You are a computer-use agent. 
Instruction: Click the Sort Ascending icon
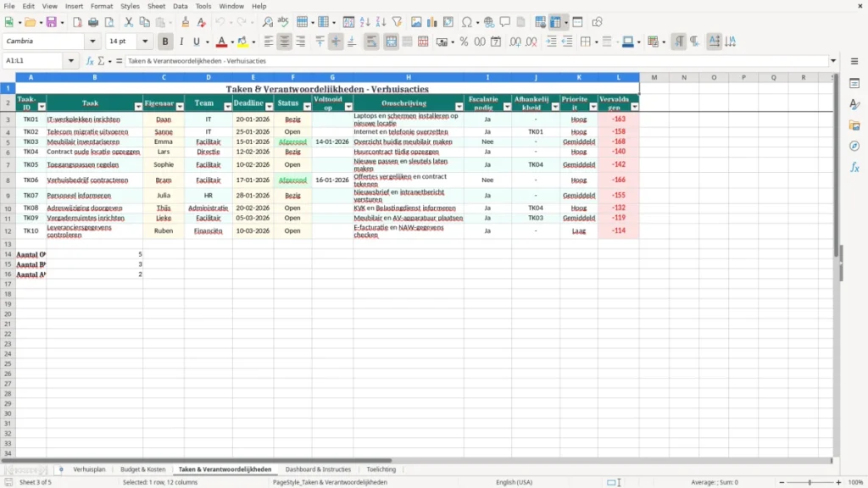[364, 22]
